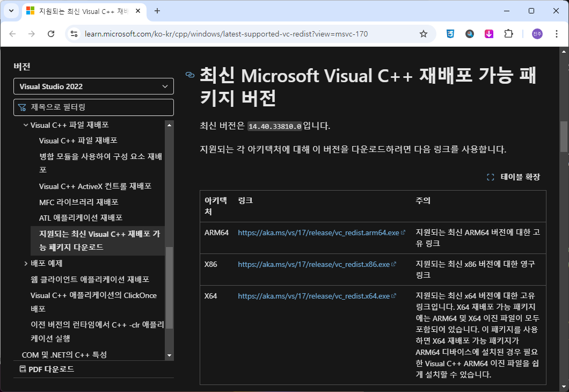Open Visual C++ 애플리케이션의 ClickOnce 배포
Screen dimensions: 569x392
pyautogui.click(x=93, y=302)
